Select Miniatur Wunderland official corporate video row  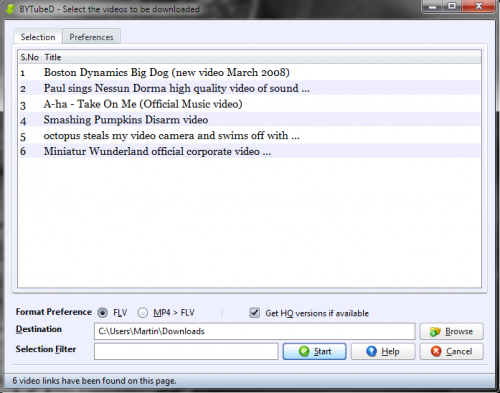(x=250, y=151)
